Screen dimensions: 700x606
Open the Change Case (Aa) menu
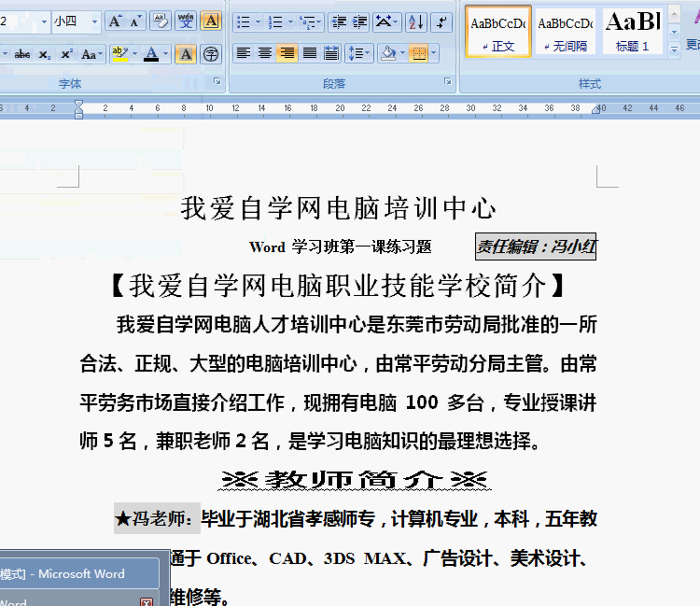tap(91, 54)
